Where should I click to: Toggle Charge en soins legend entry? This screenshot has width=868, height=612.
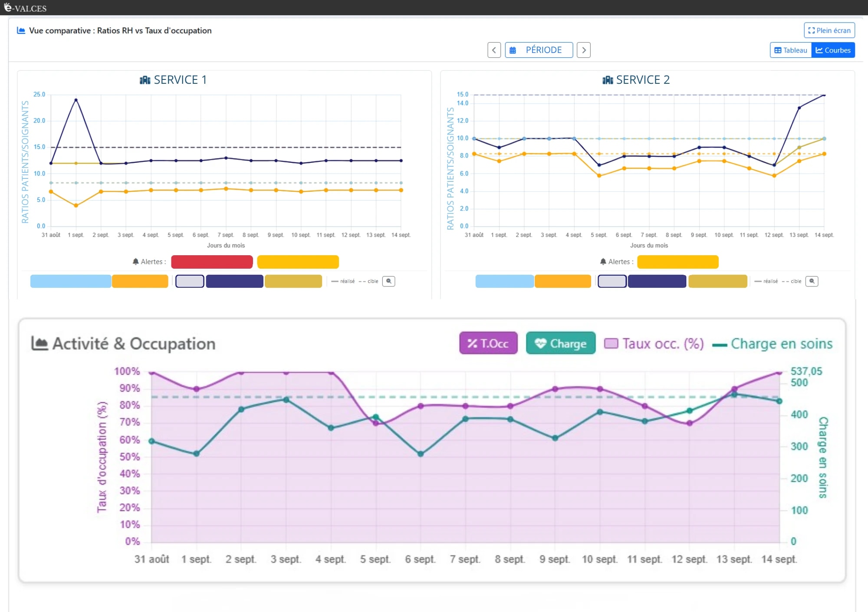tap(773, 344)
